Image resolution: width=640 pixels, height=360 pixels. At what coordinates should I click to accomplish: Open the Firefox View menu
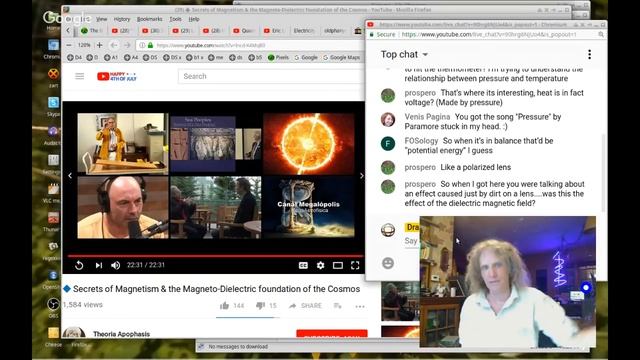pyautogui.click(x=101, y=19)
